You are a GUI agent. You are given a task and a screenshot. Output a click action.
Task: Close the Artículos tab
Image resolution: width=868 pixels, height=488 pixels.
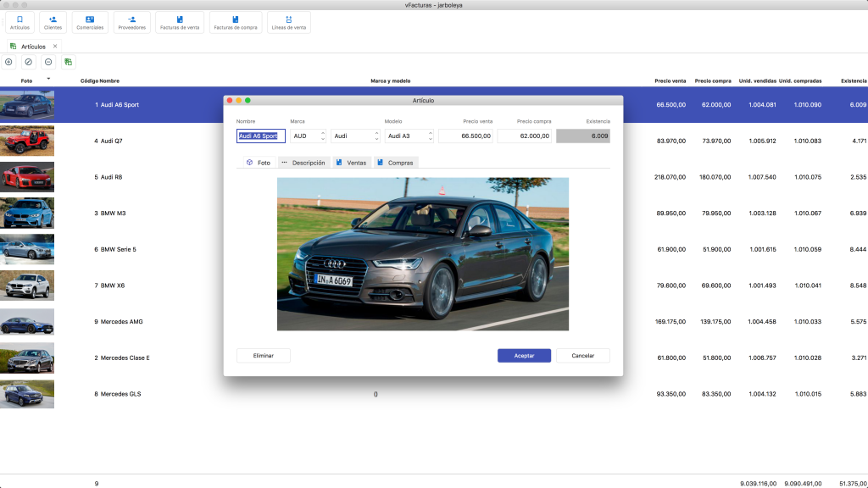(55, 47)
